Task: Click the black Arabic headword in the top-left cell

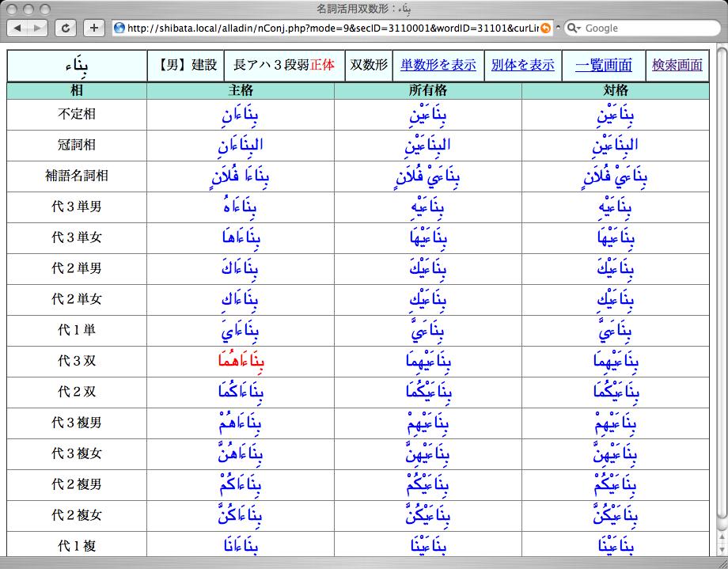Action: 77,66
